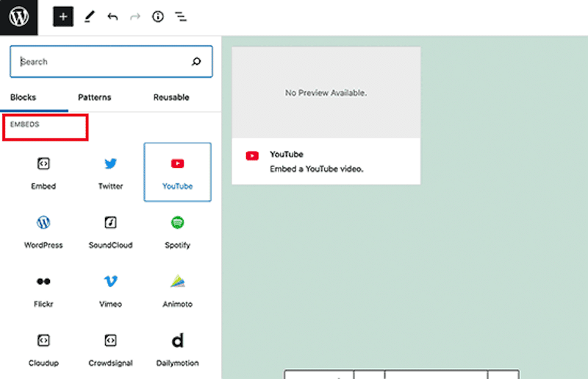Image resolution: width=588 pixels, height=379 pixels.
Task: Toggle the block inserter plus button
Action: (x=63, y=17)
